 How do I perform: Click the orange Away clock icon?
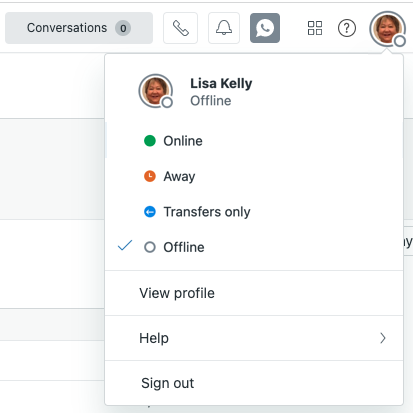click(150, 176)
